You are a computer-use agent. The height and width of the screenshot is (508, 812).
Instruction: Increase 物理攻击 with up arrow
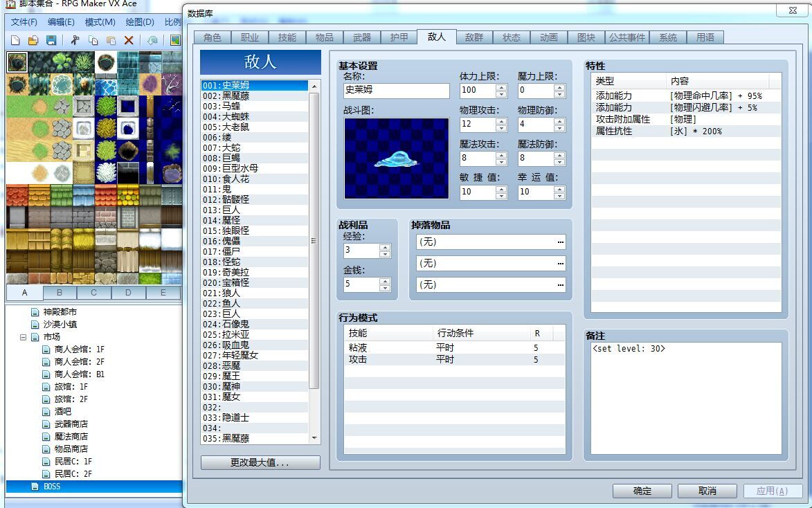tap(501, 121)
